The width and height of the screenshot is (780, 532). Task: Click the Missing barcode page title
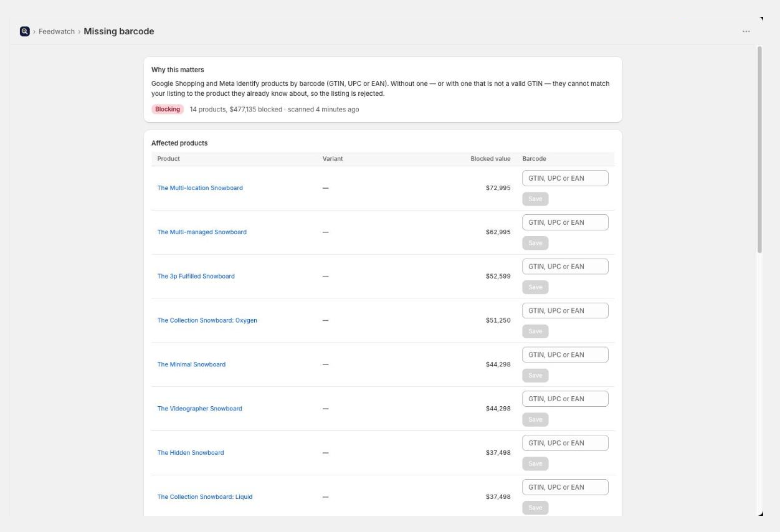pos(119,31)
